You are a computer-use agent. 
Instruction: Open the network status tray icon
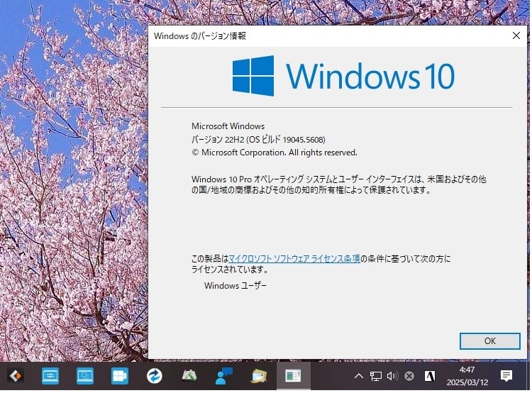[377, 377]
